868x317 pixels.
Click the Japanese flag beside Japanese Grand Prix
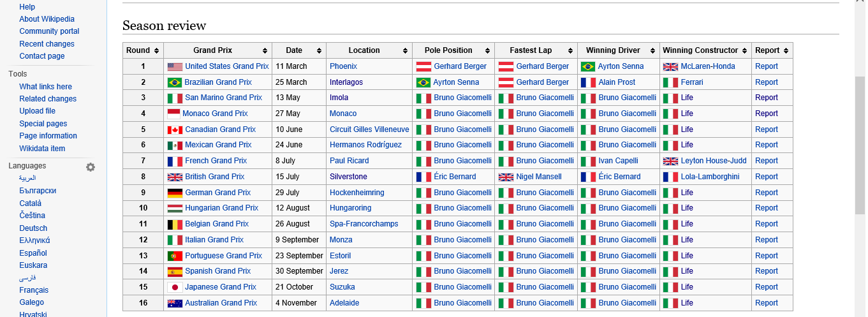175,287
